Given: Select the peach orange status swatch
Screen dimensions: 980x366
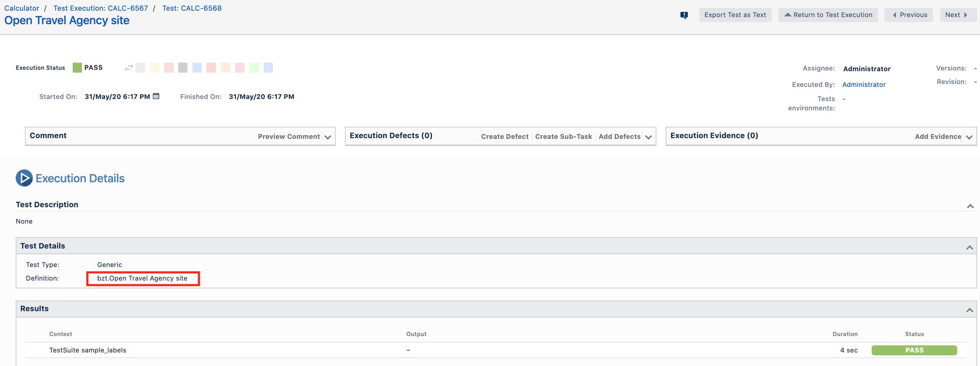Looking at the screenshot, I should [226, 68].
